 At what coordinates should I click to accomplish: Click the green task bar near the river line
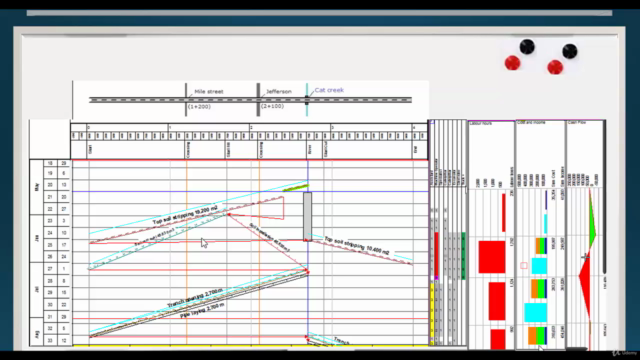tap(296, 188)
